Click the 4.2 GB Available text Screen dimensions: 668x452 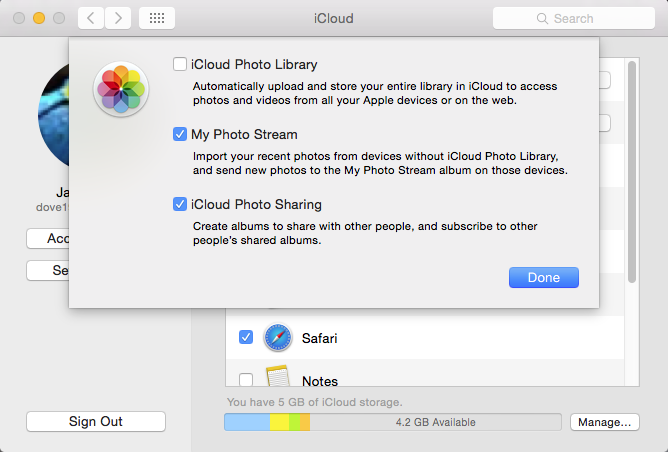click(x=435, y=422)
